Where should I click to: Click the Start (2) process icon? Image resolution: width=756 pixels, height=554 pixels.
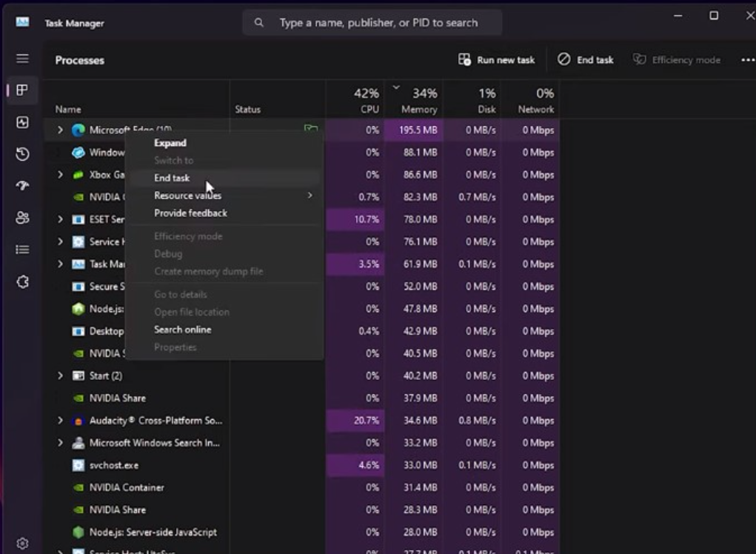(x=78, y=376)
